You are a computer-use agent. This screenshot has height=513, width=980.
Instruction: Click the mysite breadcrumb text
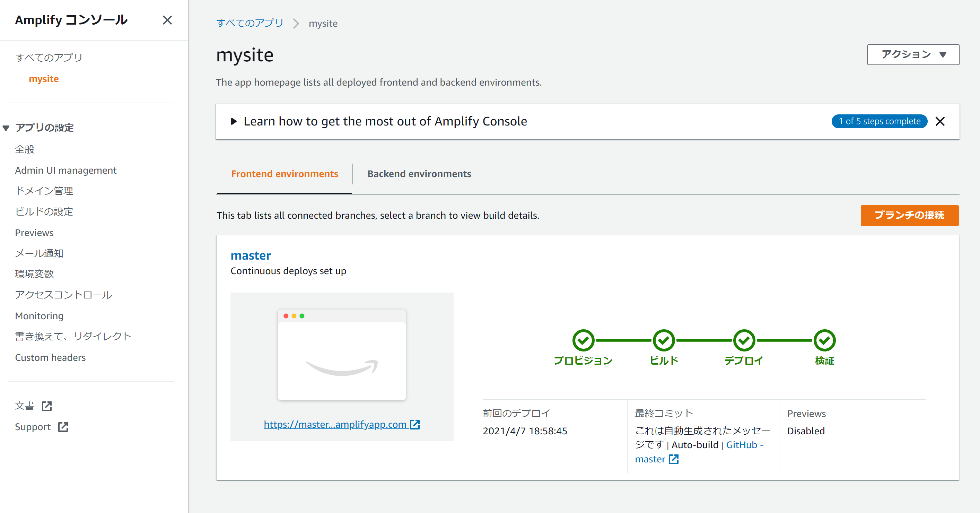tap(323, 24)
